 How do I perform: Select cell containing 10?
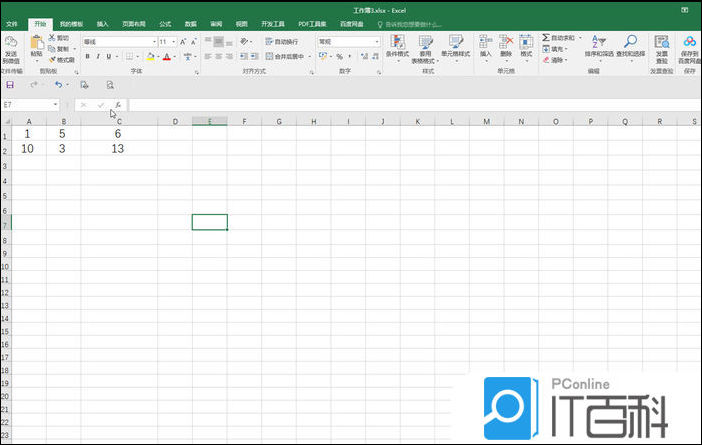[29, 149]
